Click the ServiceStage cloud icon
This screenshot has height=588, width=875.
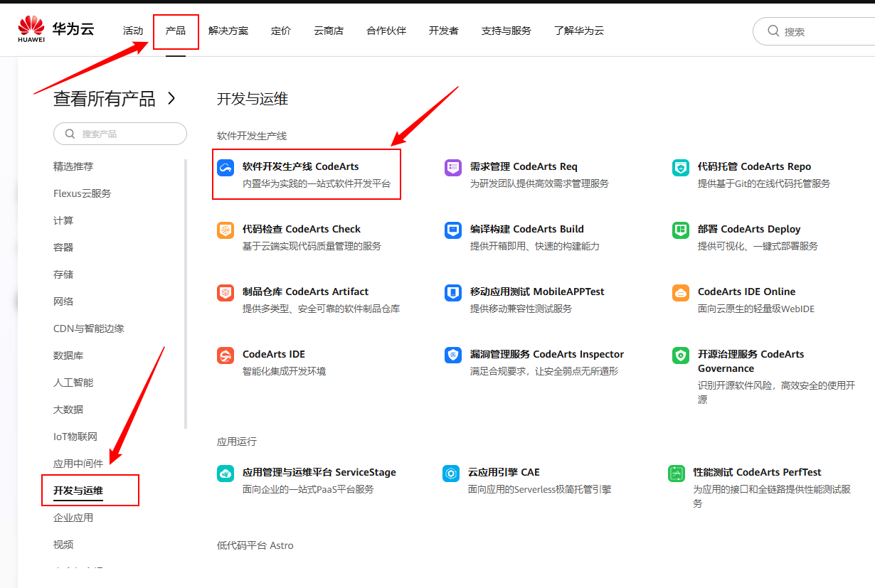tap(226, 474)
